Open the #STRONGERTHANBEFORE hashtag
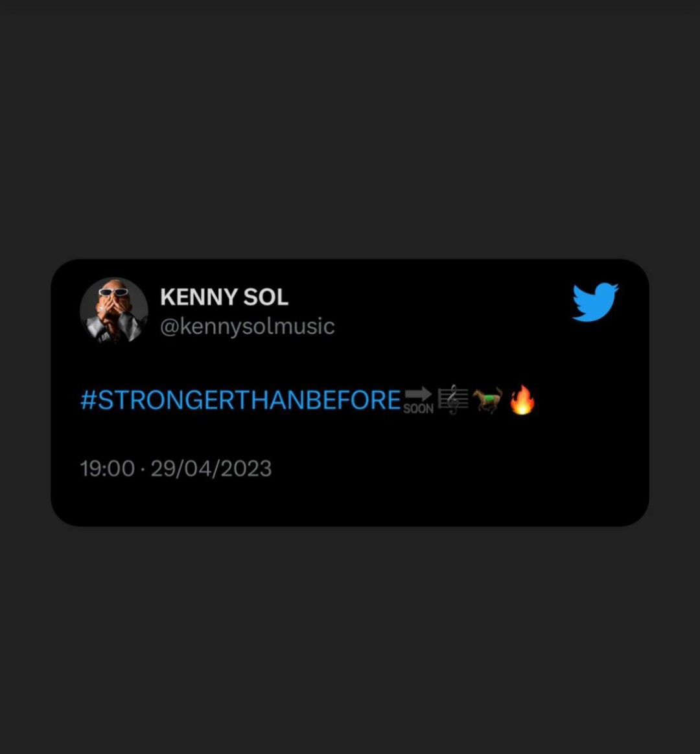 pyautogui.click(x=240, y=400)
